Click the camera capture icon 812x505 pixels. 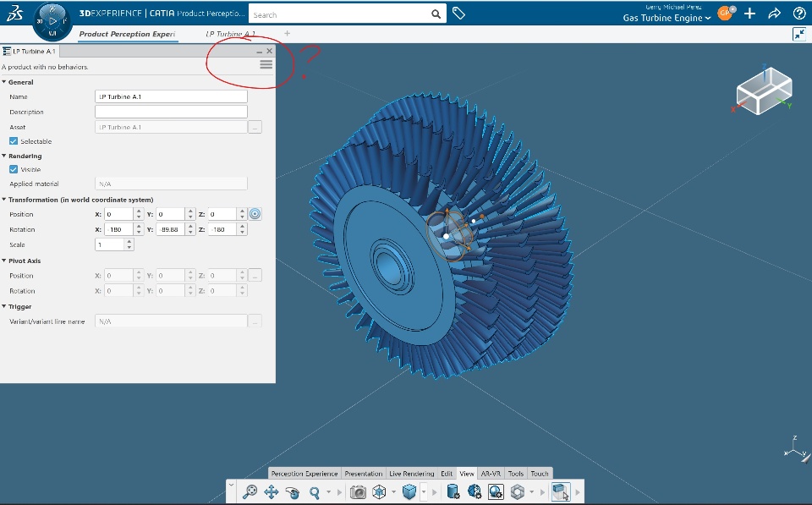[358, 491]
